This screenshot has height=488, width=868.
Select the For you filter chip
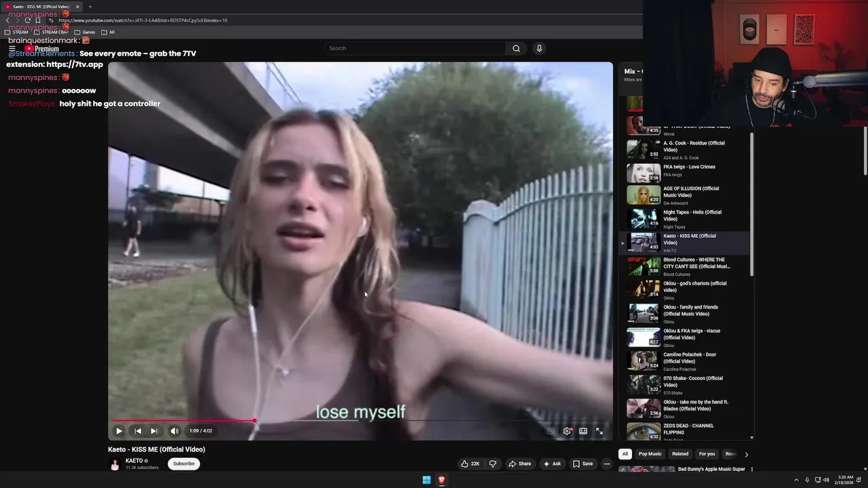(x=707, y=454)
